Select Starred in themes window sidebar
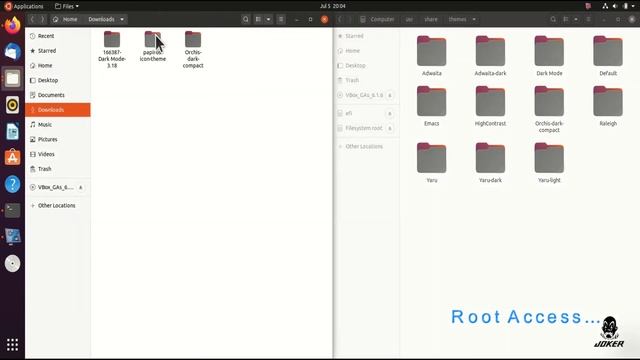 tap(367, 36)
